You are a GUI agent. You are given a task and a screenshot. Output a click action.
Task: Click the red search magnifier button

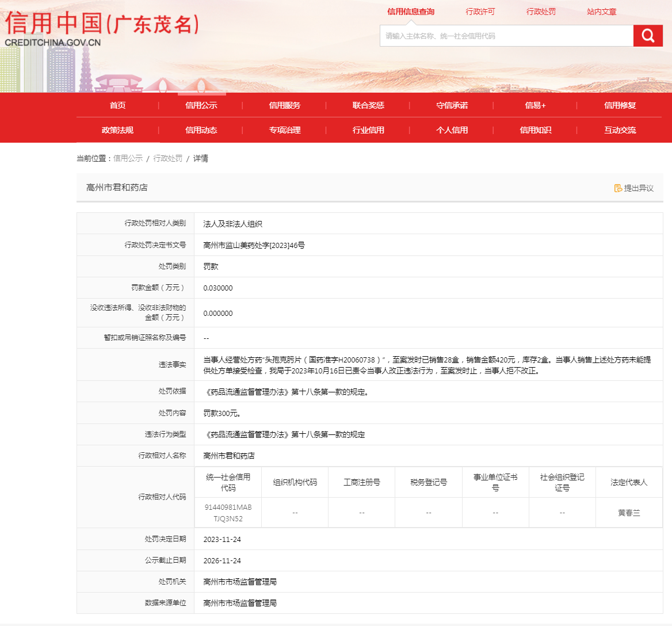click(648, 36)
